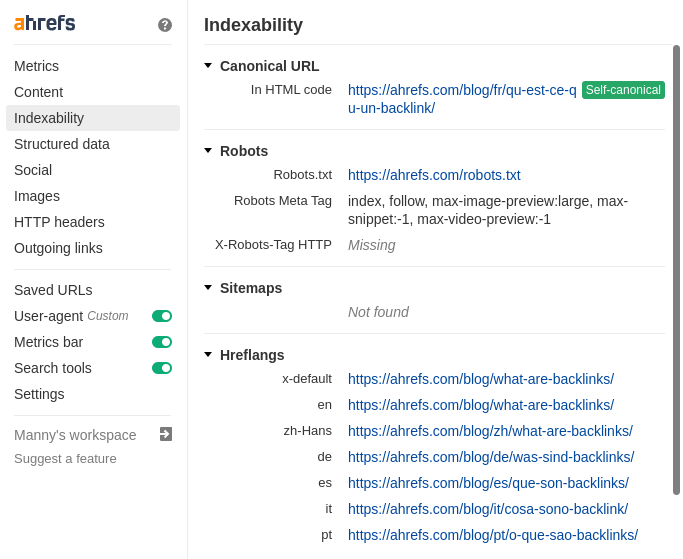The height and width of the screenshot is (559, 683).
Task: Click Suggest a feature link
Action: [65, 459]
